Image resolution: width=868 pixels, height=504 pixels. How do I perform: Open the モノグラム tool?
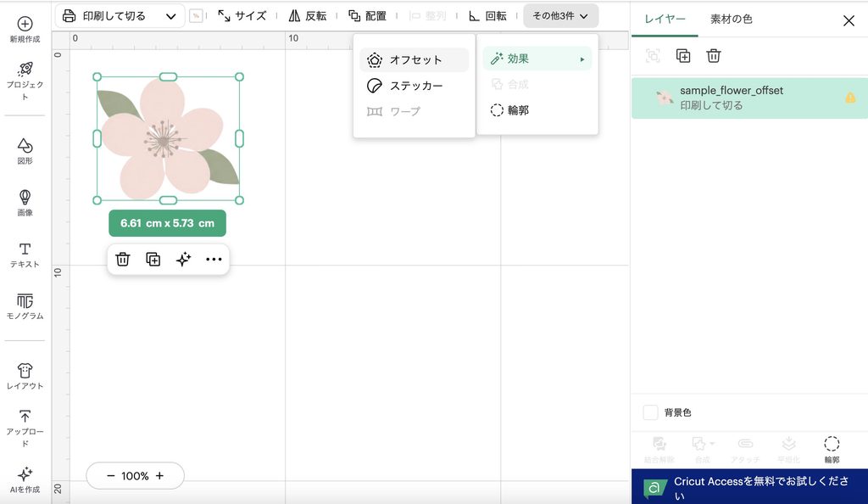(x=25, y=306)
